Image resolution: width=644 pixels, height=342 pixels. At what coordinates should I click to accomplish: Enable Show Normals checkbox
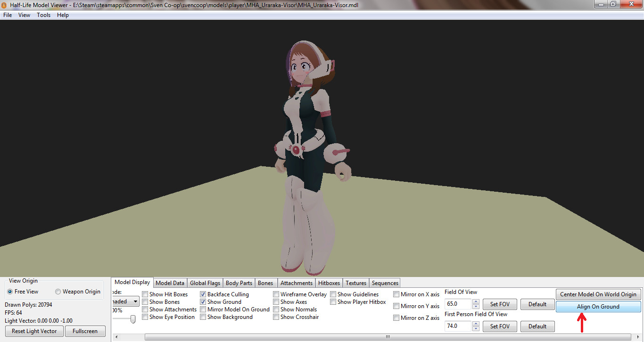coord(276,309)
